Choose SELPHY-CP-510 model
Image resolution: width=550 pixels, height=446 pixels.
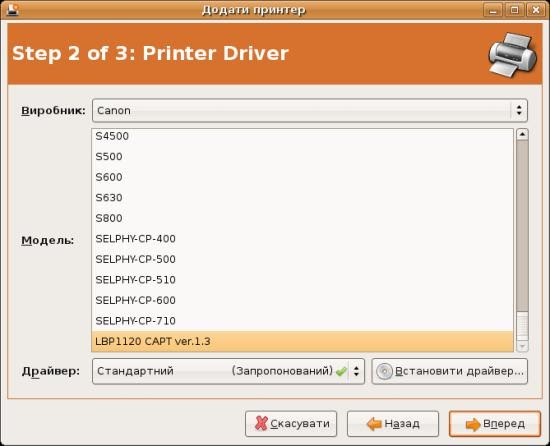pyautogui.click(x=302, y=280)
